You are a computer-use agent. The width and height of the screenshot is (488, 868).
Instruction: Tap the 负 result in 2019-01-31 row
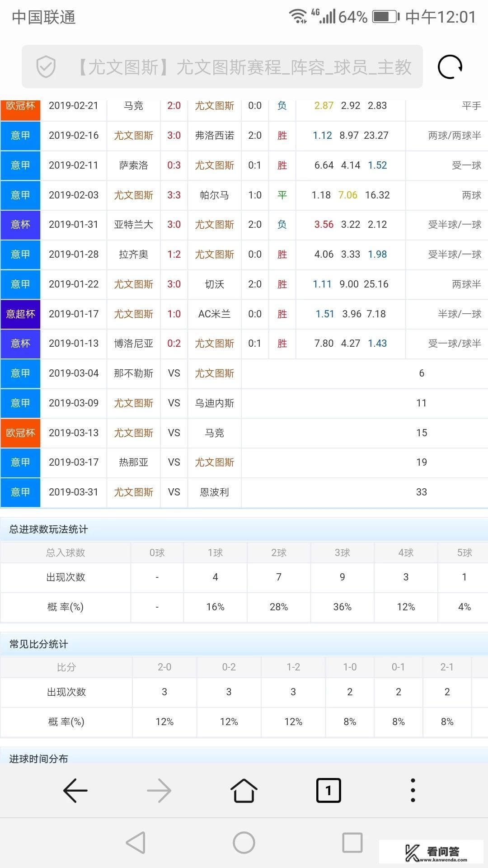pos(282,225)
